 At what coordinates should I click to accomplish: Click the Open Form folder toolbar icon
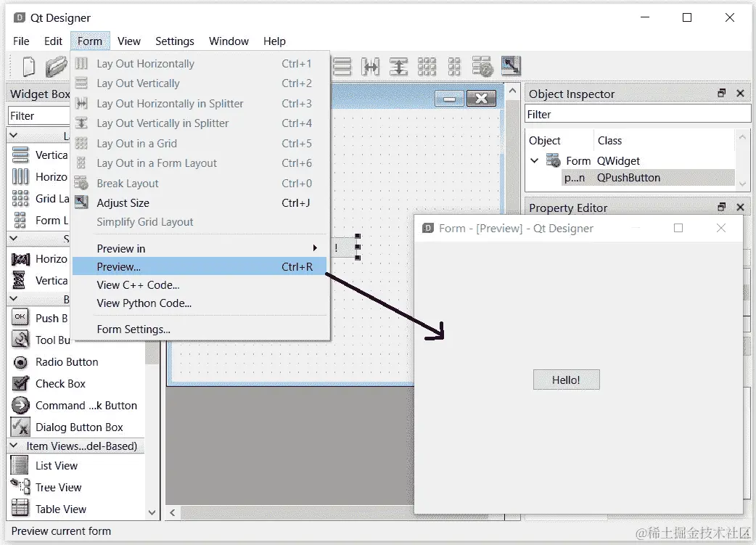57,66
